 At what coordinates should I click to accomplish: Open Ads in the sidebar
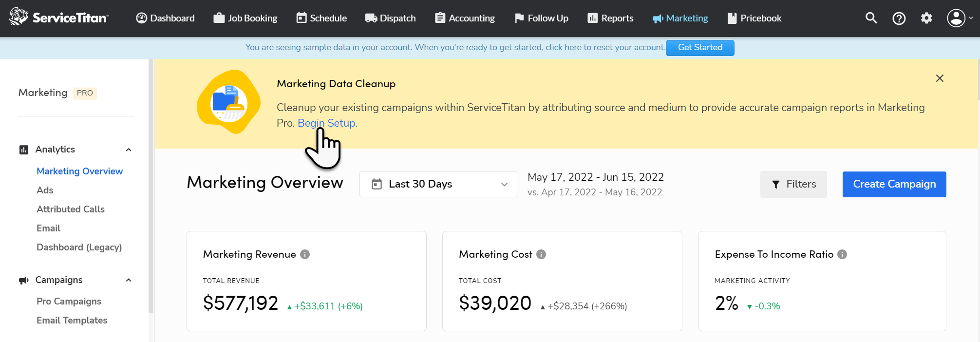45,190
